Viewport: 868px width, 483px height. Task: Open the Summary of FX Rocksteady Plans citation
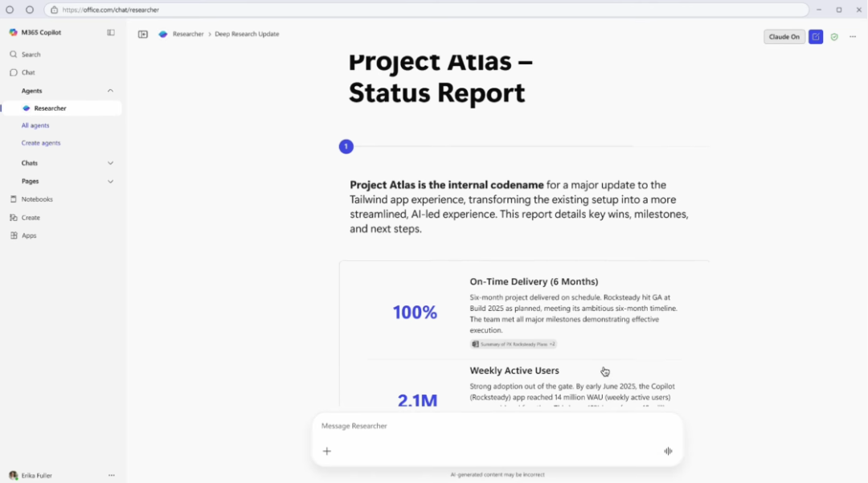tap(514, 344)
